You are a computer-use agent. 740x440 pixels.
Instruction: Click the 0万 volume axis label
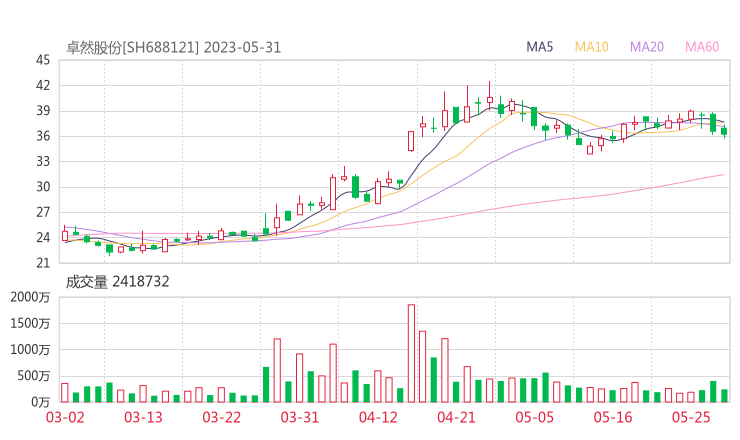tap(41, 402)
